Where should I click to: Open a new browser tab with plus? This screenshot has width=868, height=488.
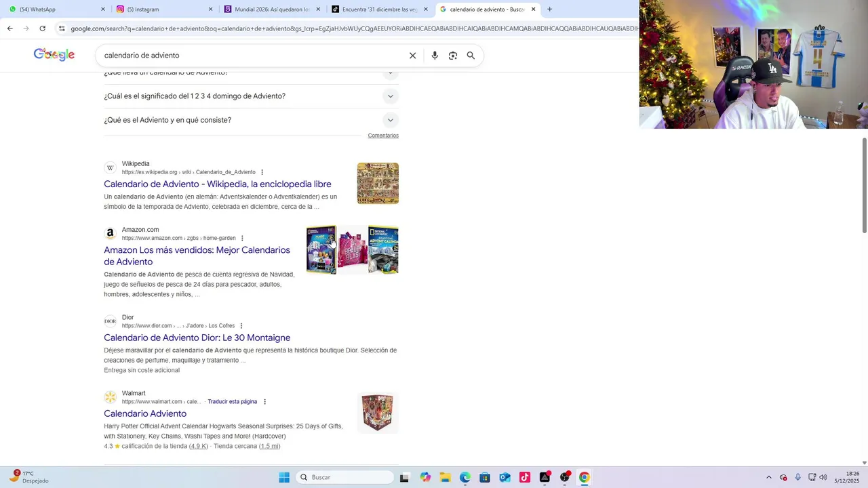tap(549, 9)
